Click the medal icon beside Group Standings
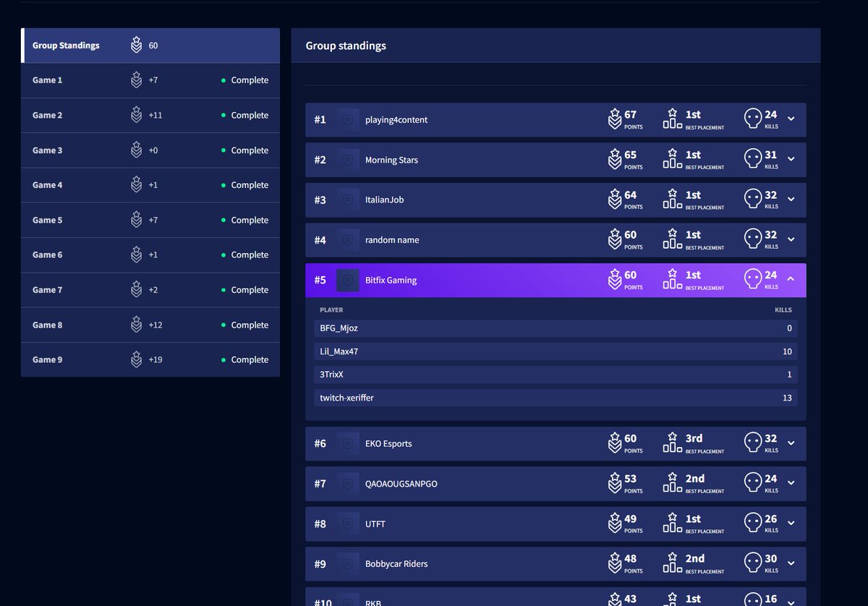 (136, 45)
